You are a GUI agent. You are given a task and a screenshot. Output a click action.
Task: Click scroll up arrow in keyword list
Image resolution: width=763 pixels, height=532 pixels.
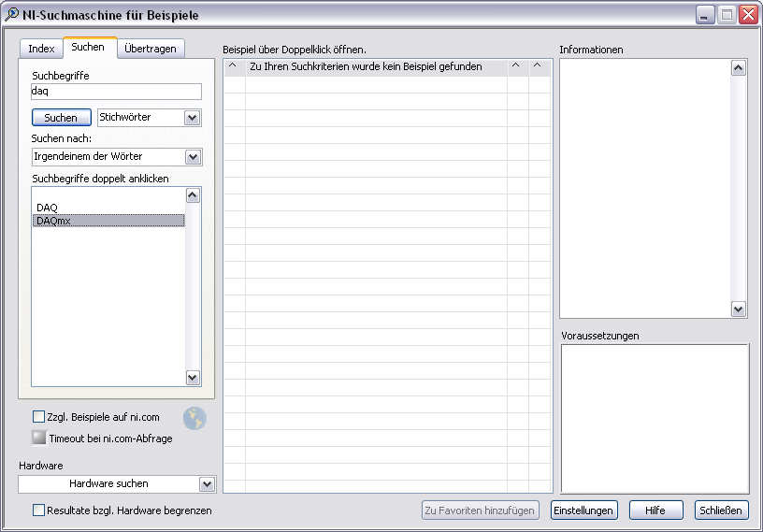(193, 195)
